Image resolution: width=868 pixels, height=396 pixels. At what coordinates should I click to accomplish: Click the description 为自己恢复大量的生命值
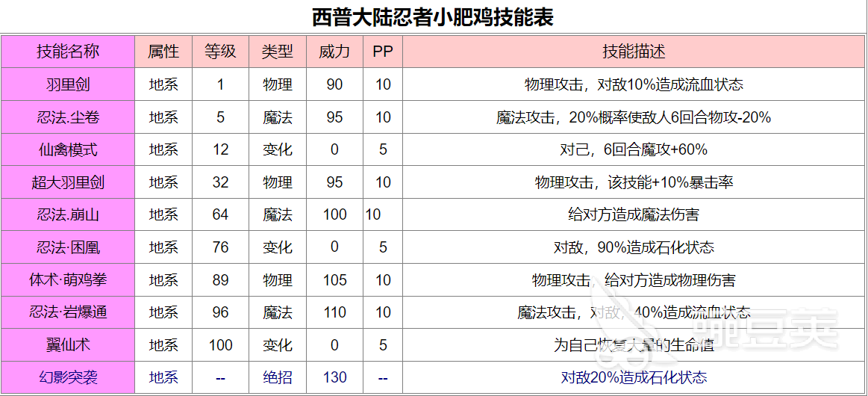[634, 345]
